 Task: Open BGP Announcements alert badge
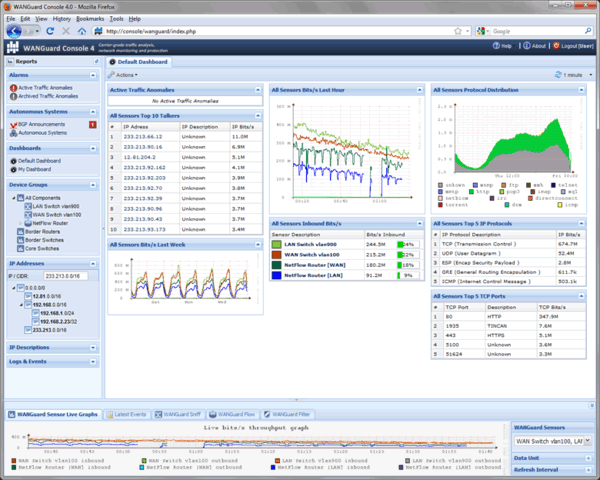point(93,124)
